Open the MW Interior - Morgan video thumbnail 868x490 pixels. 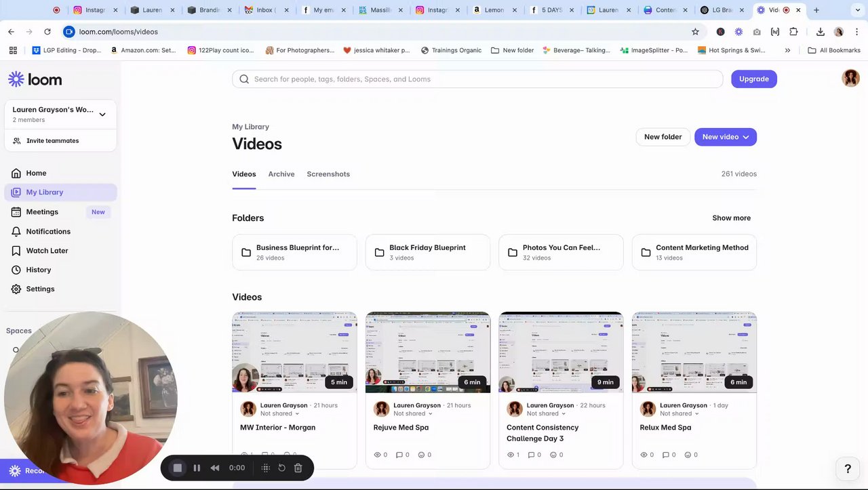point(294,352)
